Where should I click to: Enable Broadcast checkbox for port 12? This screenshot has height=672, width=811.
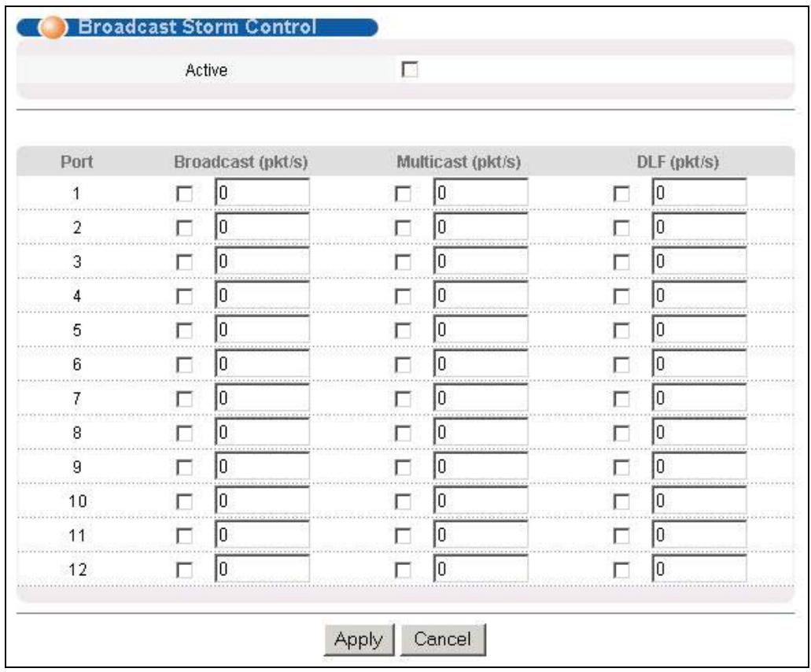tap(184, 570)
